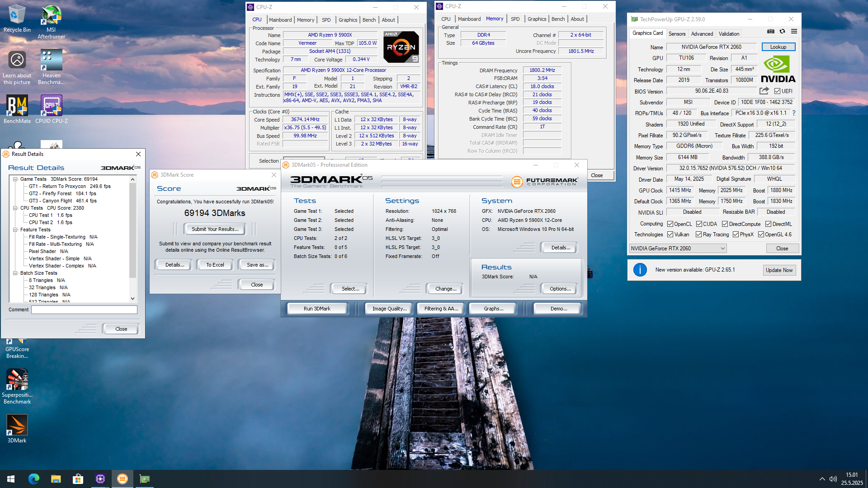
Task: Click the scroll down arrow in Result Details tree
Action: 132,299
